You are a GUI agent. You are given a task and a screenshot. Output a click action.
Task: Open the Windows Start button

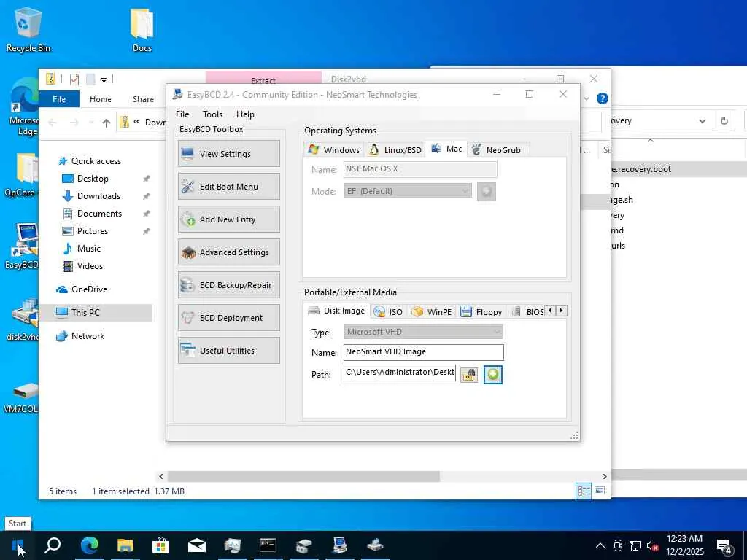coord(18,545)
